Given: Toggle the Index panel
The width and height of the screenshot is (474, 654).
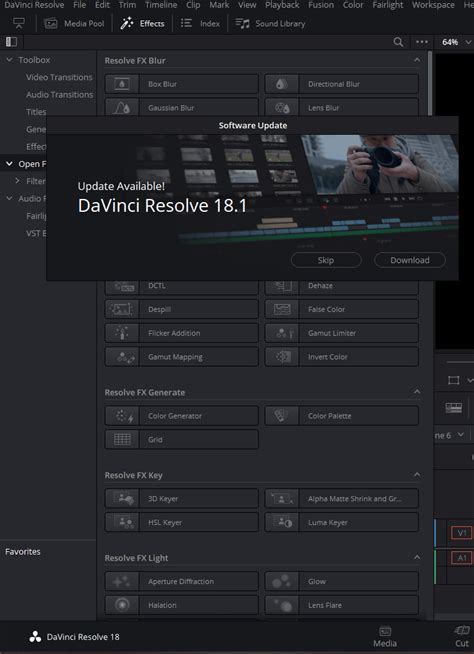Looking at the screenshot, I should tap(200, 23).
